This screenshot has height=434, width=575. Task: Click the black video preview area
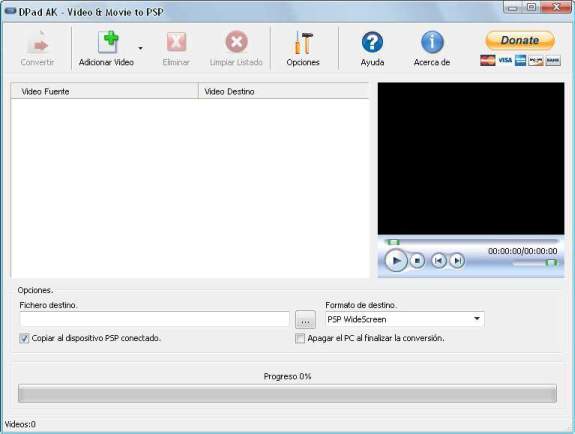471,158
